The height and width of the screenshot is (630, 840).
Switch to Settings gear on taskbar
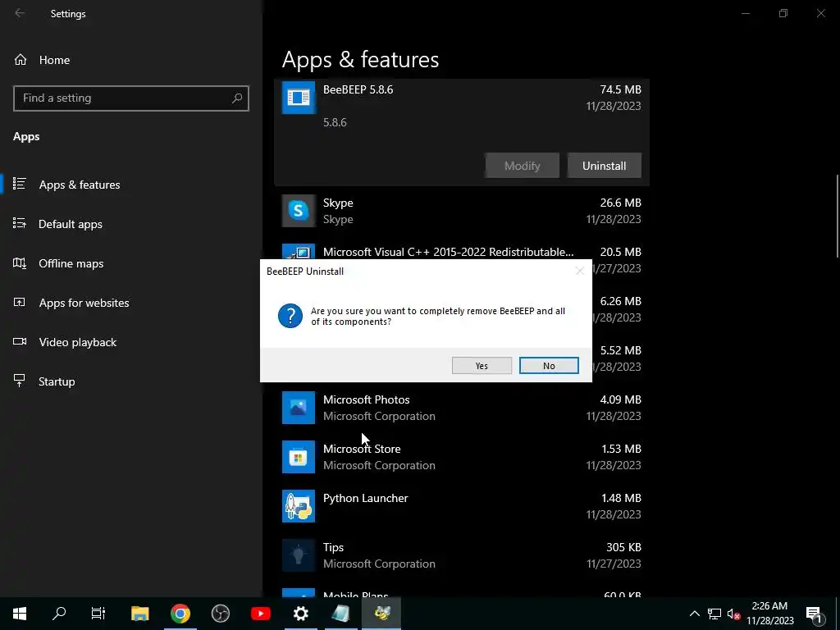(300, 614)
